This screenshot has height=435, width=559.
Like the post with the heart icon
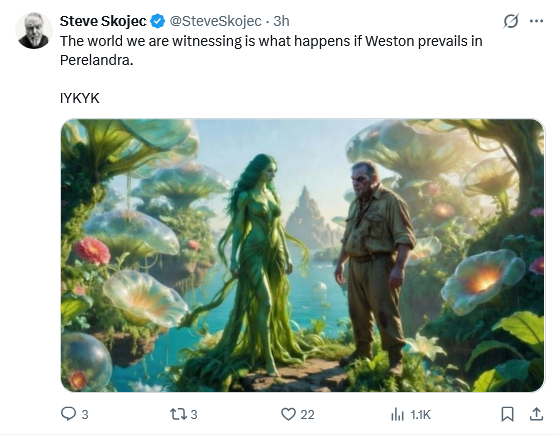(288, 414)
